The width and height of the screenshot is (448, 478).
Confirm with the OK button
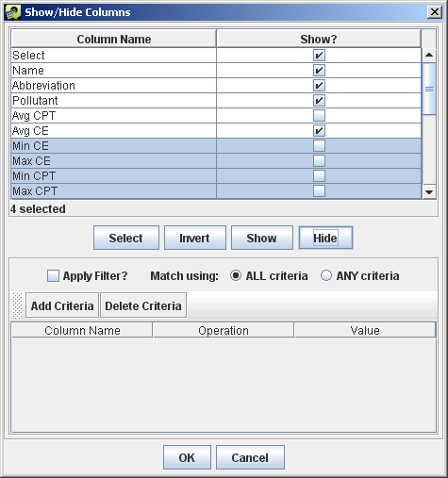pos(187,457)
